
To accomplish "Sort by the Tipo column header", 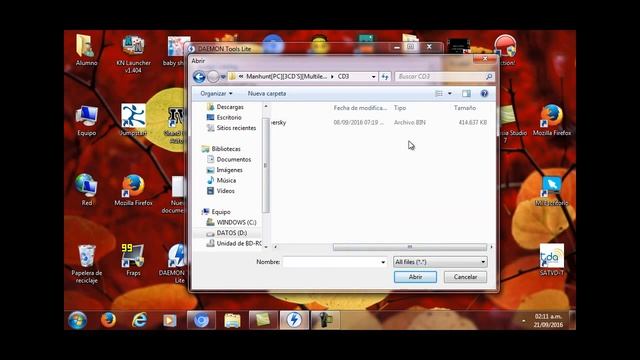I will [x=400, y=108].
